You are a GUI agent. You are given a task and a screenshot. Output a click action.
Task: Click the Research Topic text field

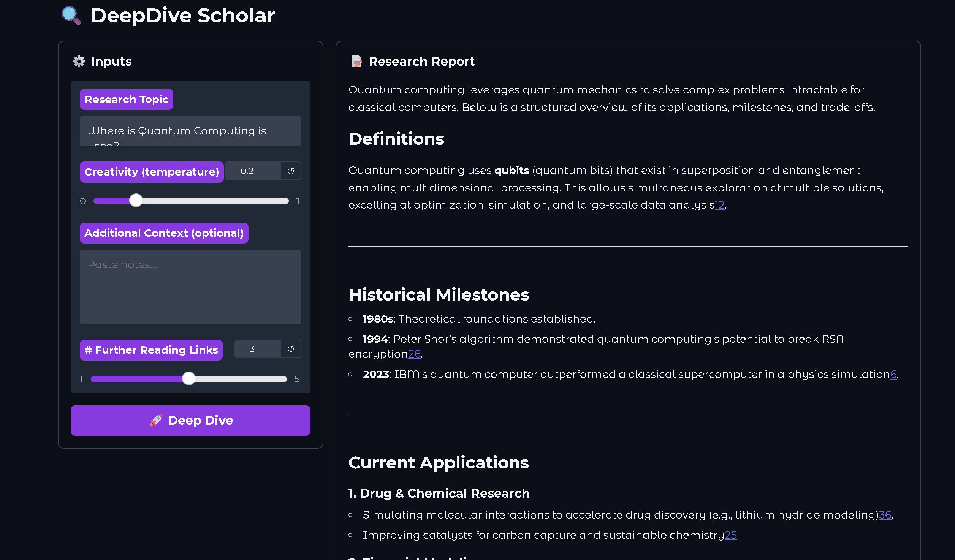(x=190, y=131)
